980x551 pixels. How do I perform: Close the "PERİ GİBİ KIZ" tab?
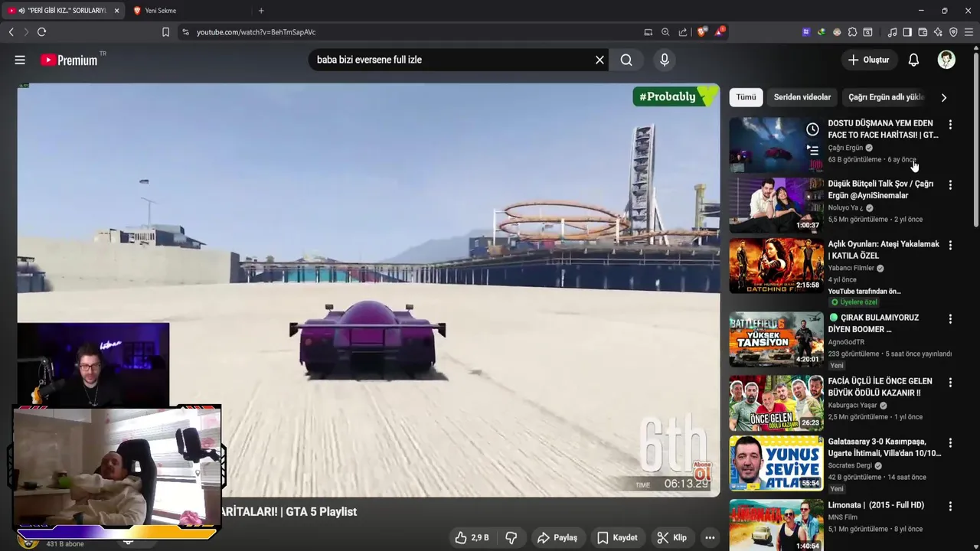pos(116,11)
